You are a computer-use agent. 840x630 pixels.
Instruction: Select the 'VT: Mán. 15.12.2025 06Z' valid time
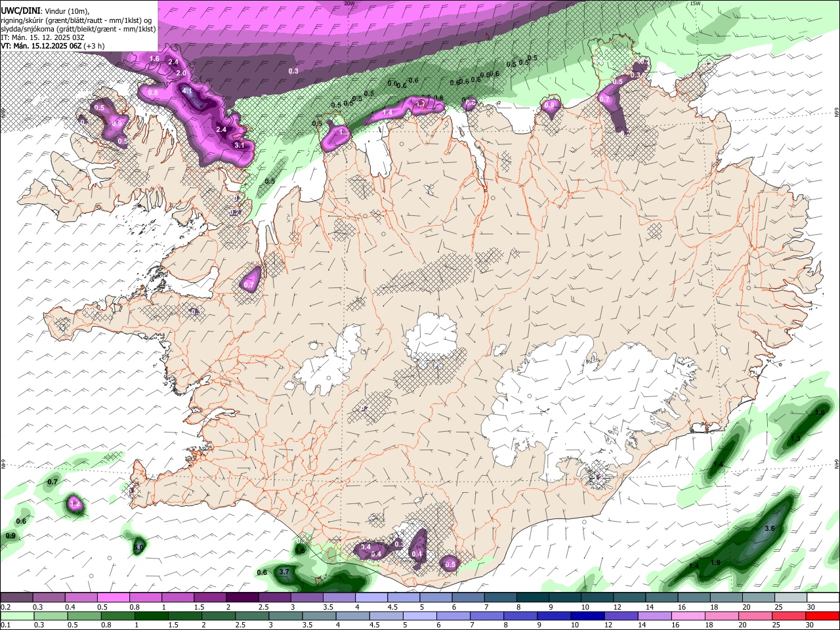coord(41,46)
